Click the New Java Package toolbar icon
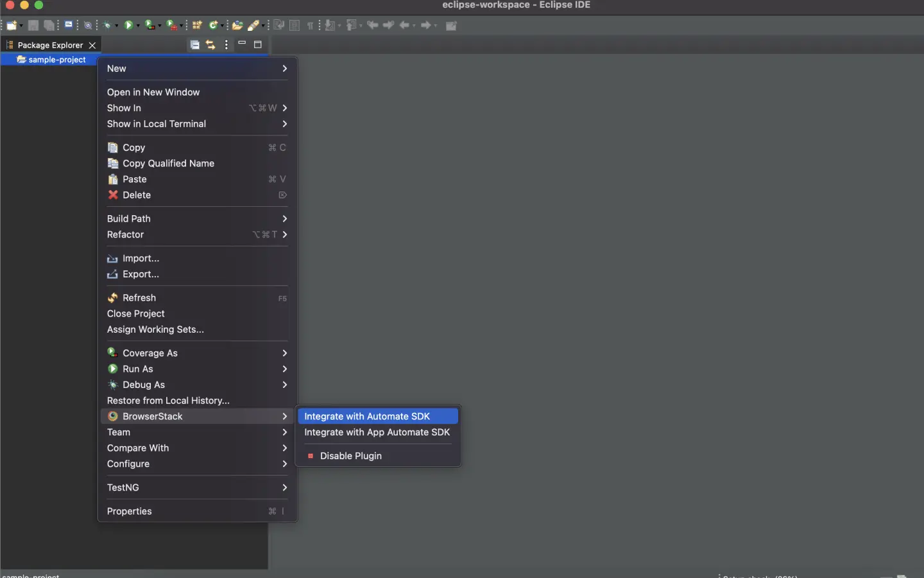The image size is (924, 578). click(x=197, y=25)
